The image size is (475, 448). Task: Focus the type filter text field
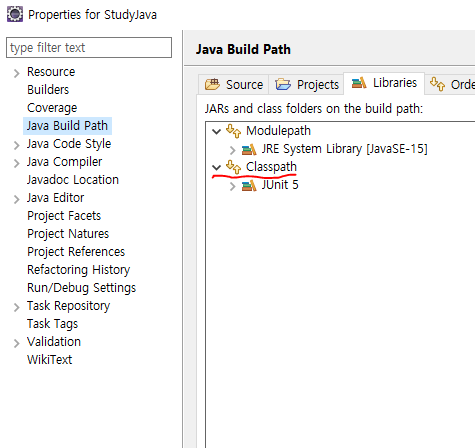point(89,48)
